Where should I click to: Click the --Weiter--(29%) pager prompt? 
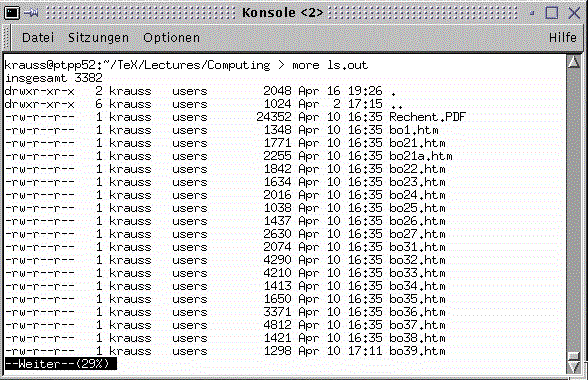(x=60, y=363)
